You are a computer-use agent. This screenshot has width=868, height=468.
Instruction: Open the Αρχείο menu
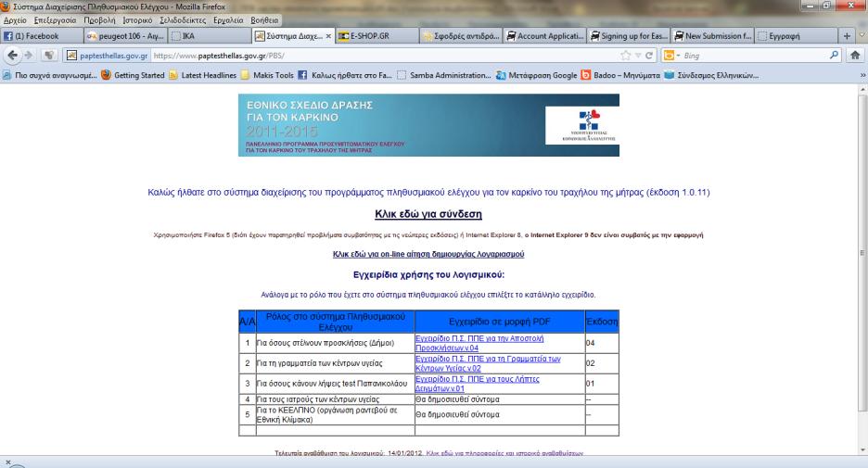pos(15,19)
